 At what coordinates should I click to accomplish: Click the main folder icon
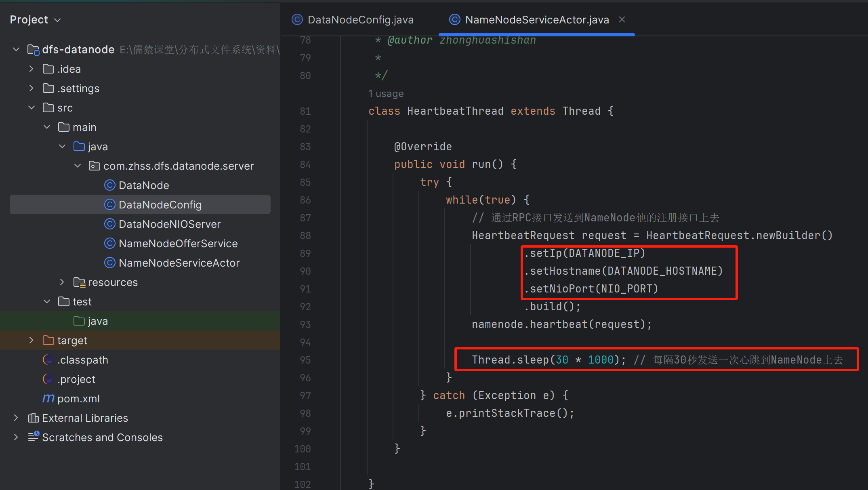coord(64,127)
